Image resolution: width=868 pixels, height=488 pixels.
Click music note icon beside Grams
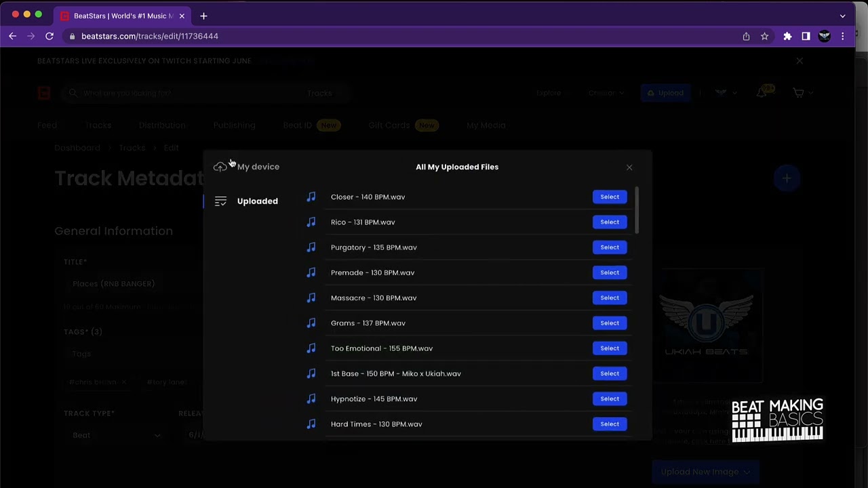click(x=311, y=323)
